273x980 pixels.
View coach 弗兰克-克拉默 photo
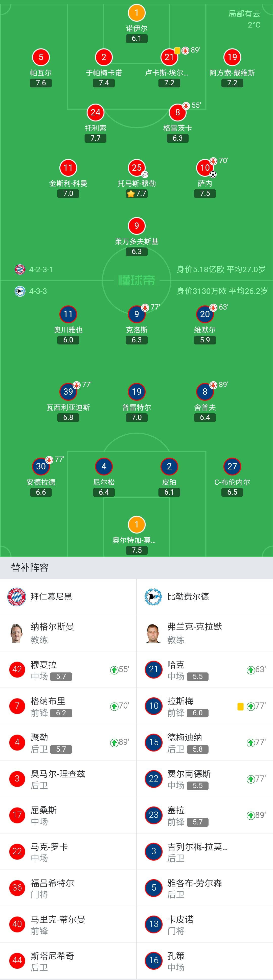[153, 633]
